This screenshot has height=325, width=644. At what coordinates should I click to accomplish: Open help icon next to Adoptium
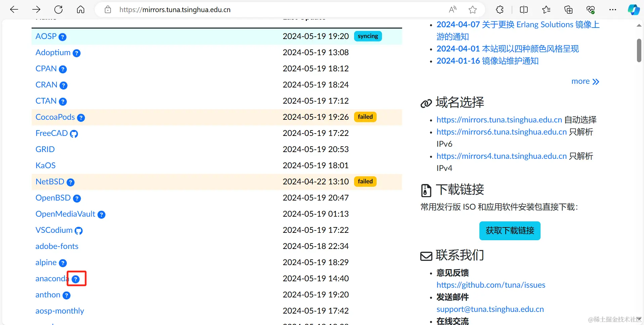(77, 53)
